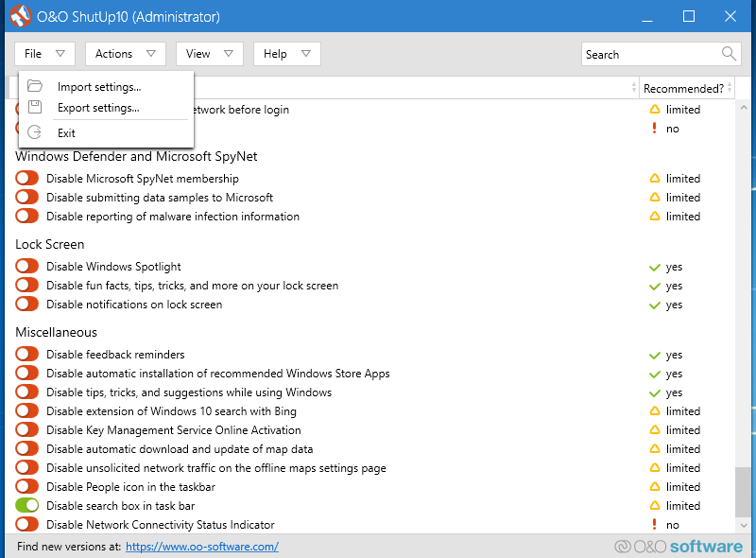Click 'limited' label for Disable automatic download of map data
This screenshot has width=756, height=558.
pyautogui.click(x=682, y=448)
